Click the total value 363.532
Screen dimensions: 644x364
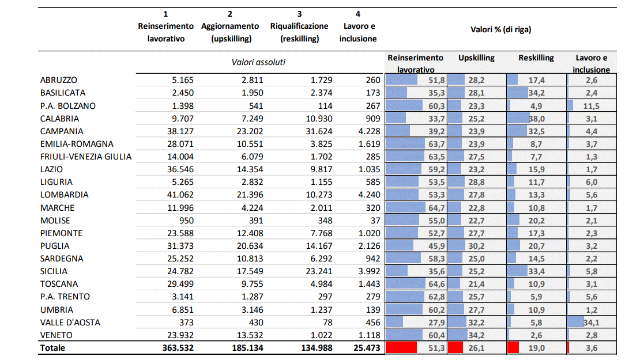(175, 348)
